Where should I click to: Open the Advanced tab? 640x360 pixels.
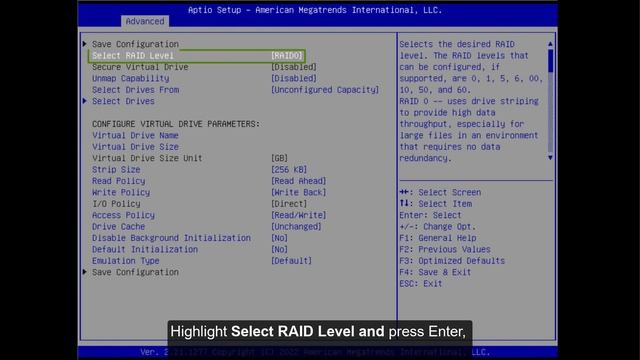(x=145, y=21)
